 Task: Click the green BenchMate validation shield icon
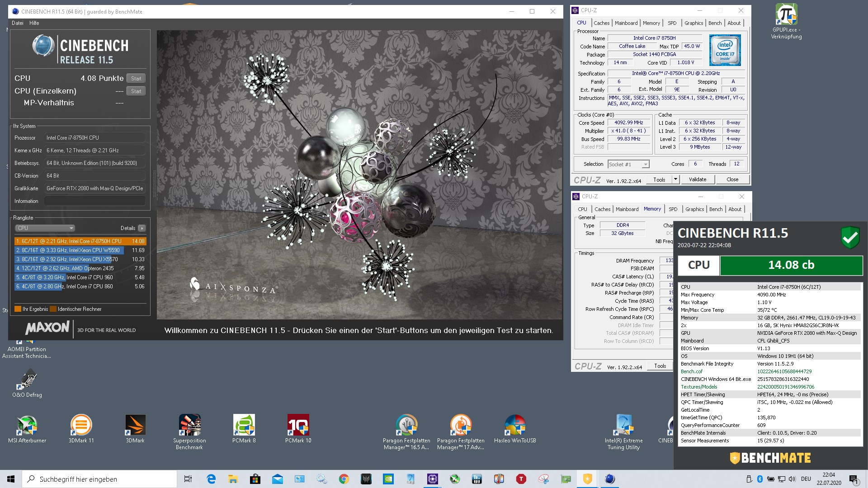[x=850, y=237]
